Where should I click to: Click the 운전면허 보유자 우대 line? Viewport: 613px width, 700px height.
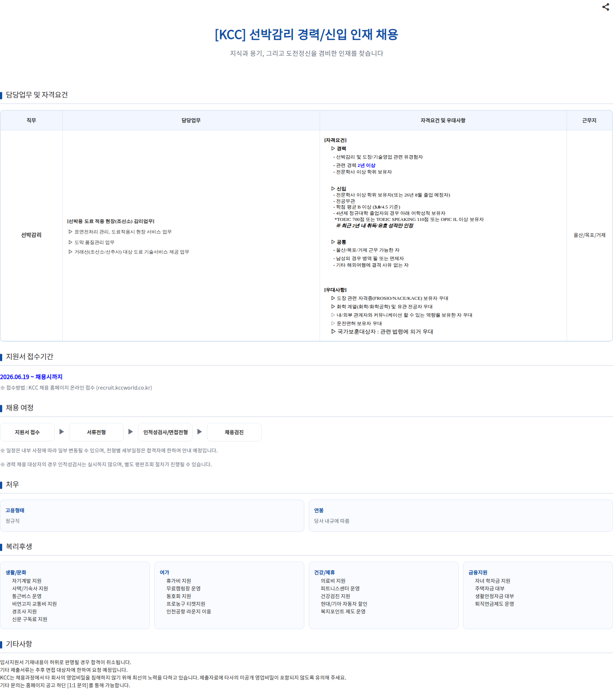coord(356,324)
